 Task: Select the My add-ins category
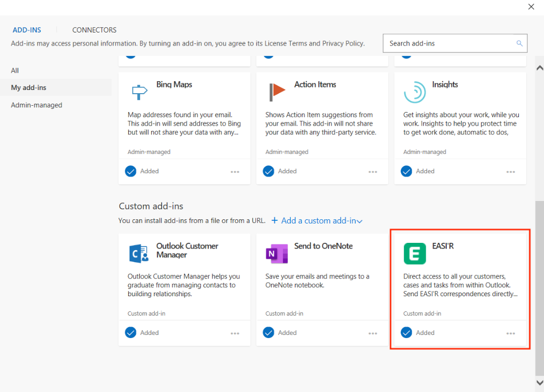[x=56, y=87]
